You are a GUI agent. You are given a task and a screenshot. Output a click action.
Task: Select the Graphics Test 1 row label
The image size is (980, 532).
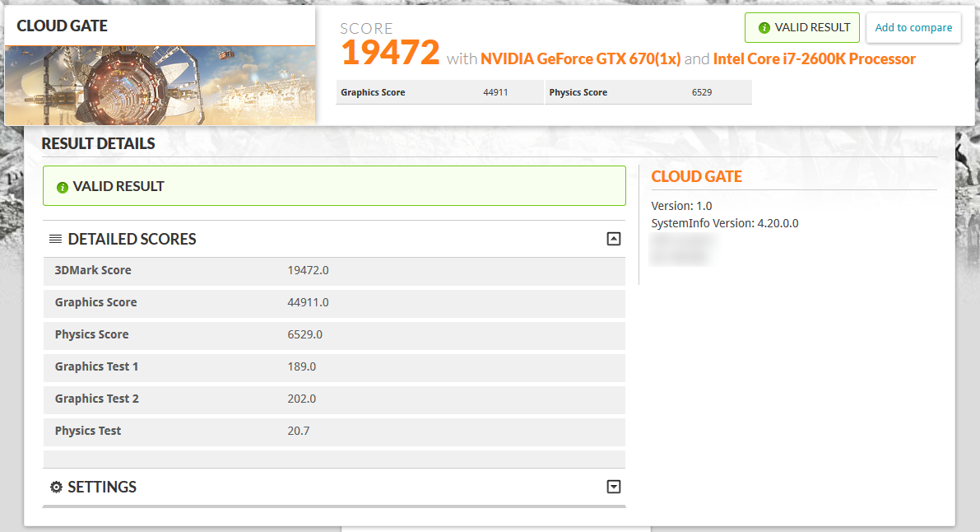(x=96, y=366)
